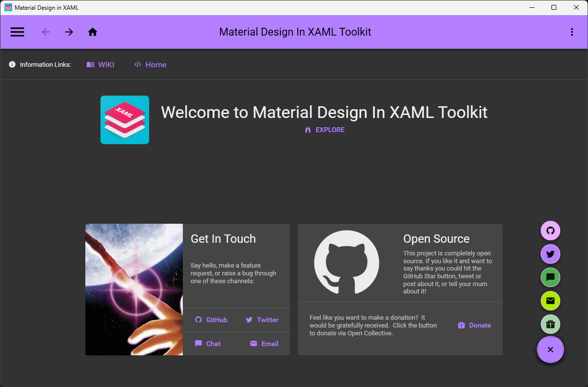Click the Chat button in Get In Touch
This screenshot has width=588, height=387.
coord(208,344)
